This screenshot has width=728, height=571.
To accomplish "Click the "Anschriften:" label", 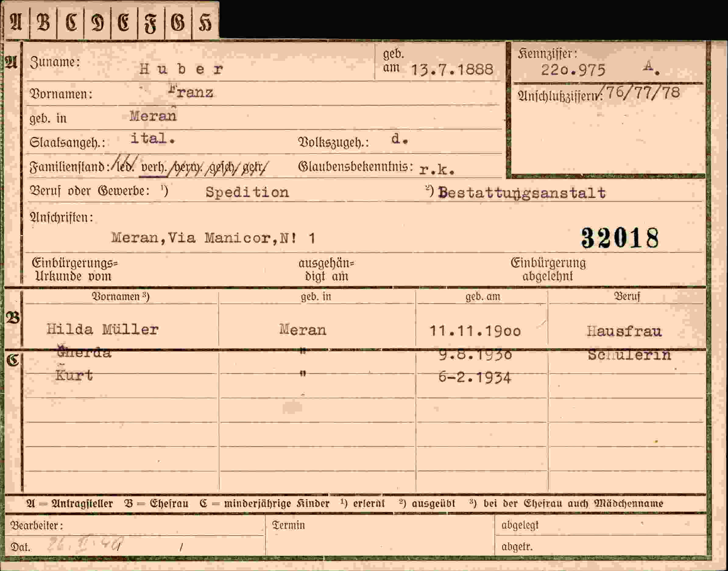I will [x=62, y=218].
